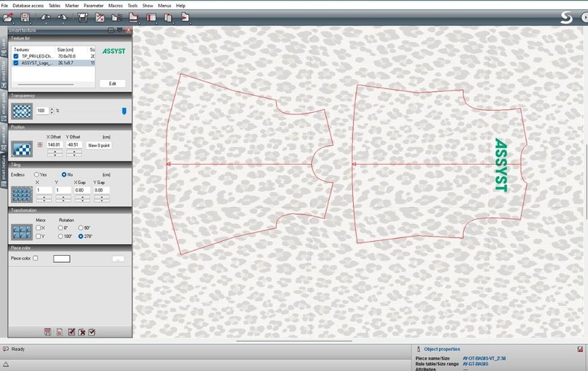
Task: Click the print/plot icon in toolbar
Action: 83,17
